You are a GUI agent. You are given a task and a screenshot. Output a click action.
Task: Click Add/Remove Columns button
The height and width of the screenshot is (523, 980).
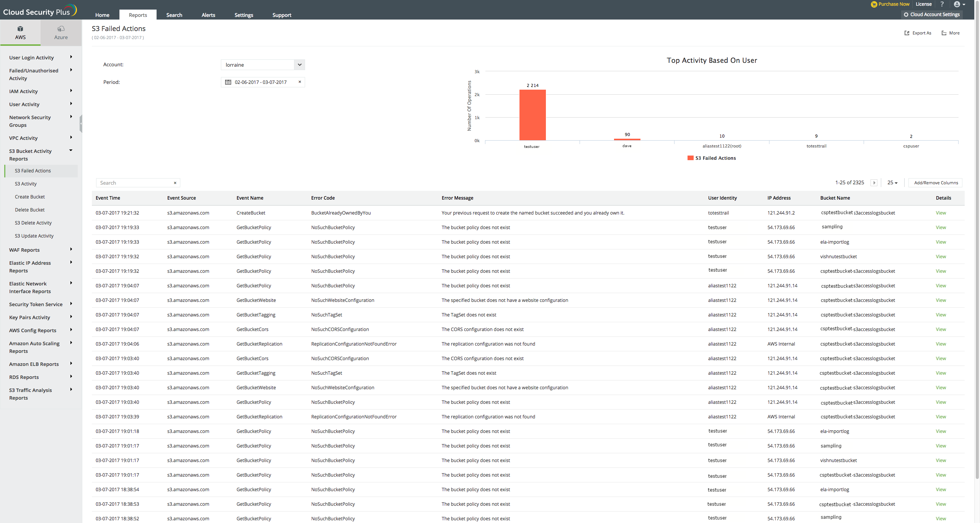936,183
